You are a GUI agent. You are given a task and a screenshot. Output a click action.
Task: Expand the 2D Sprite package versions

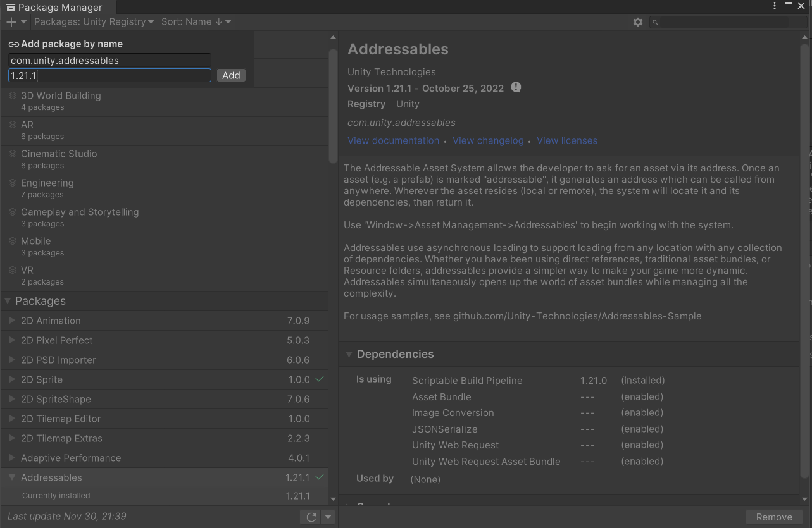point(12,379)
